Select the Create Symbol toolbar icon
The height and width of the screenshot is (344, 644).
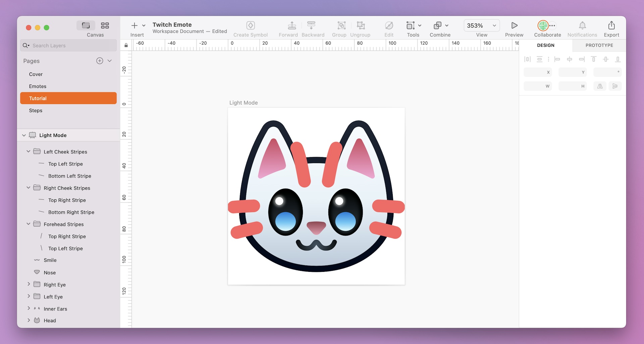(251, 25)
